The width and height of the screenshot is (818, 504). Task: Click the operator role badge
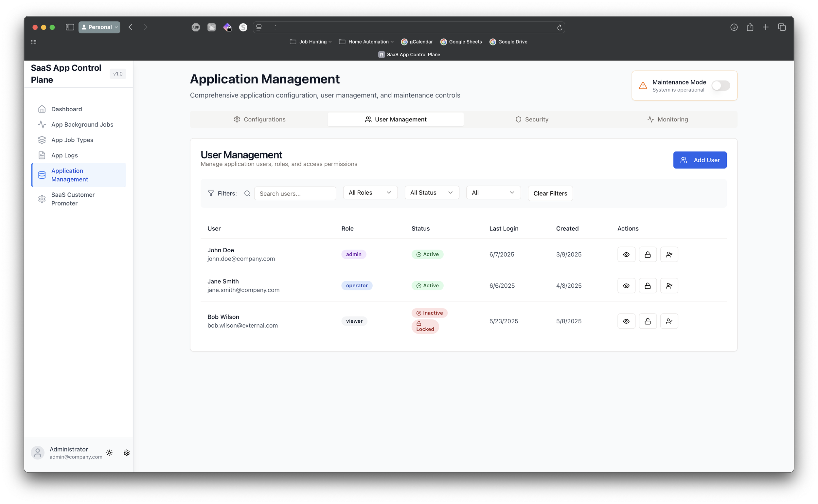pyautogui.click(x=357, y=286)
